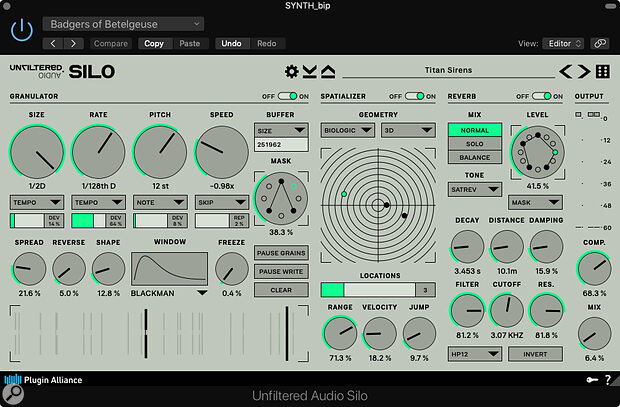Click the Mask polygon node display
Screen dimensions: 620x407
click(x=281, y=199)
